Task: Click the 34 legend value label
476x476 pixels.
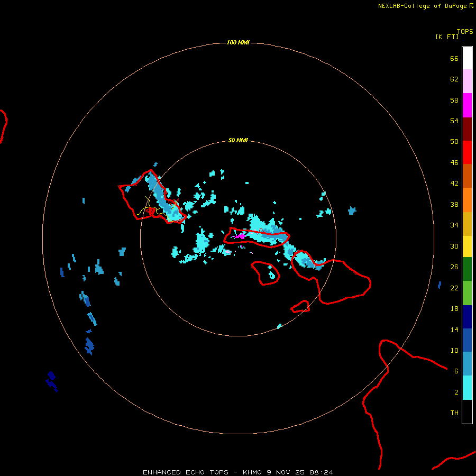Action: click(x=454, y=225)
